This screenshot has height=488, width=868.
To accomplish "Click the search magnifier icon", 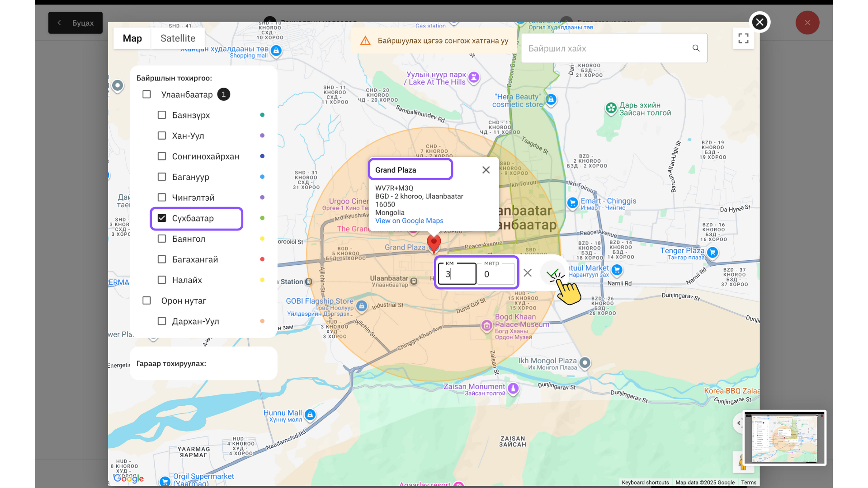I will click(x=696, y=48).
